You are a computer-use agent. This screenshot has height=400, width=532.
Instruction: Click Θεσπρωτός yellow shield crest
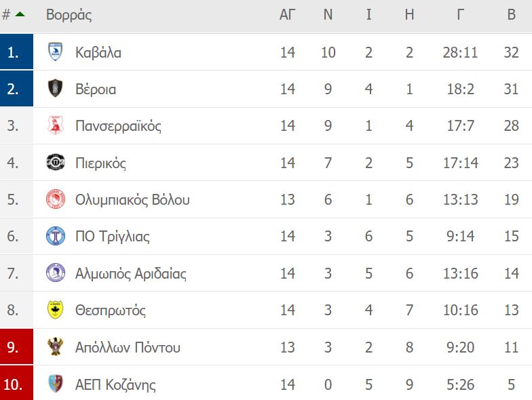pos(56,309)
